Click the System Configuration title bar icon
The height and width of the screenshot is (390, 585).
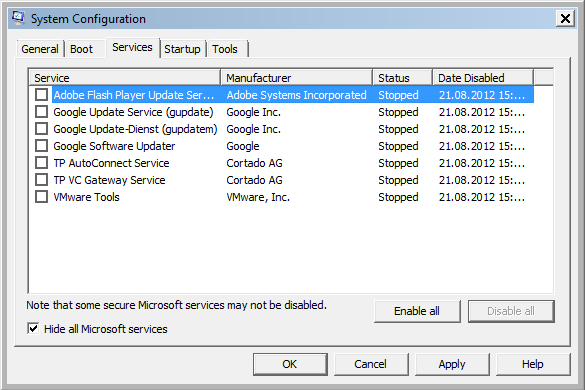(x=18, y=18)
